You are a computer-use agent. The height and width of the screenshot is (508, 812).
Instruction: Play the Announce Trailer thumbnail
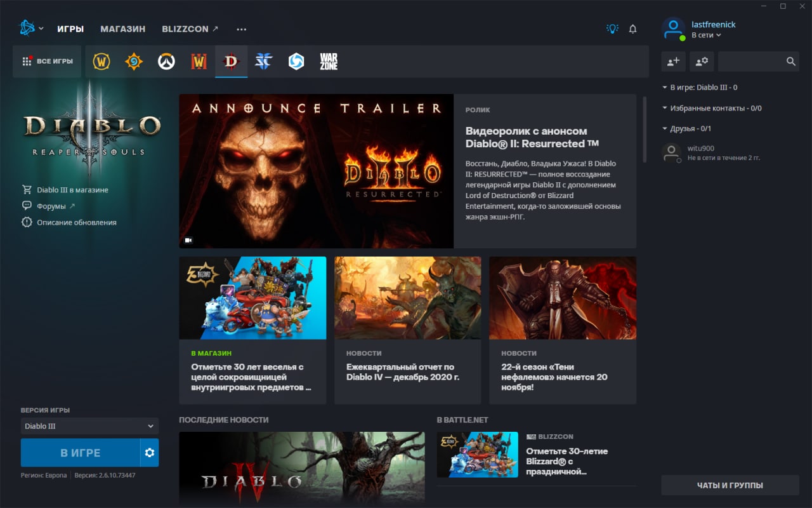(x=316, y=171)
